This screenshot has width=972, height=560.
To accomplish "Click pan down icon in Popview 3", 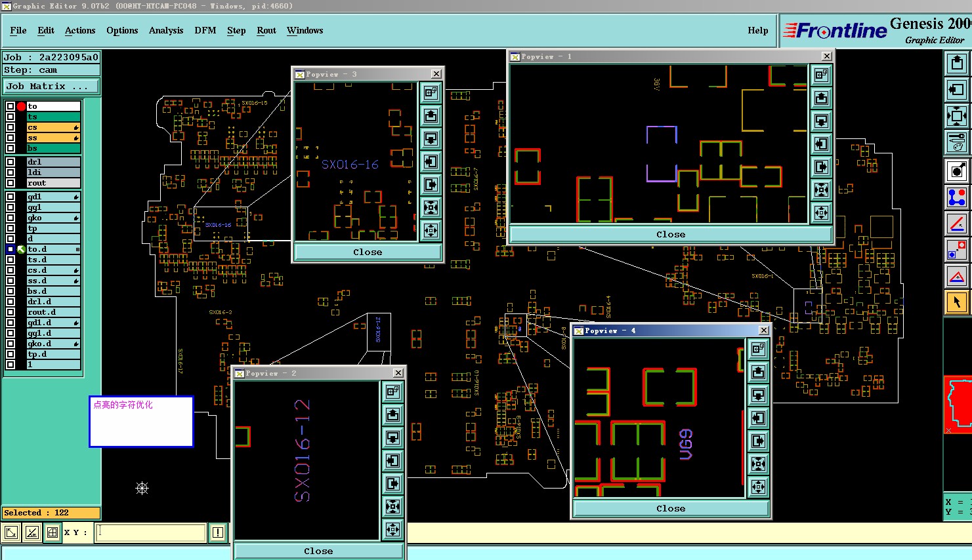I will coord(431,139).
